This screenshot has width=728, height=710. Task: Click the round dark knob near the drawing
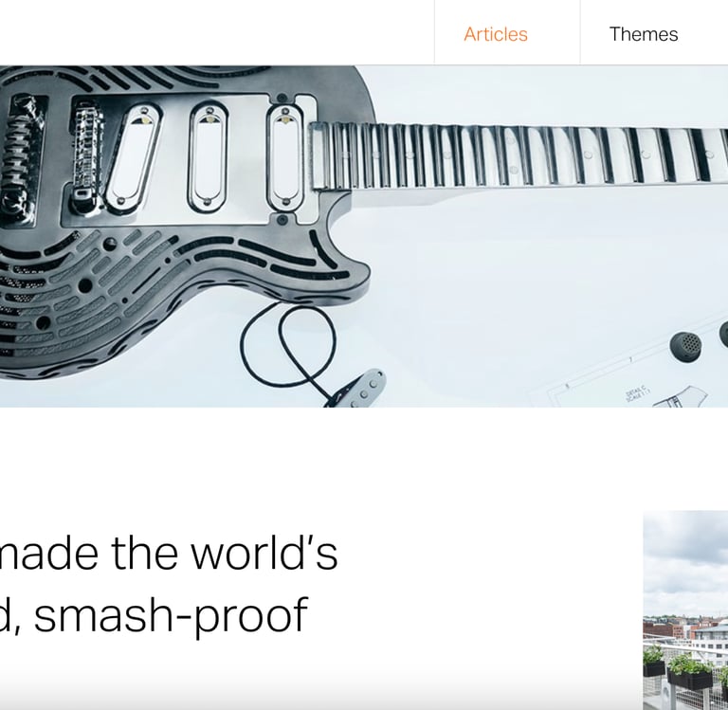(x=685, y=345)
